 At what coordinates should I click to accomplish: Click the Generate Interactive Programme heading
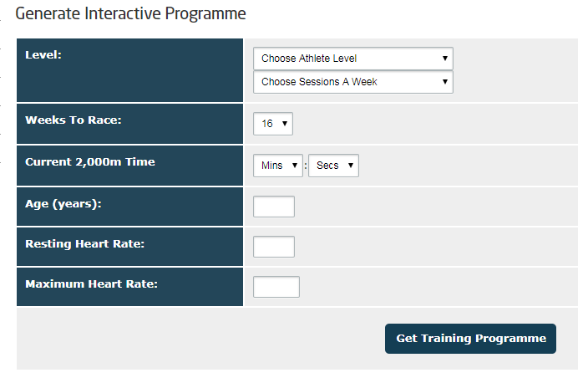(x=130, y=13)
